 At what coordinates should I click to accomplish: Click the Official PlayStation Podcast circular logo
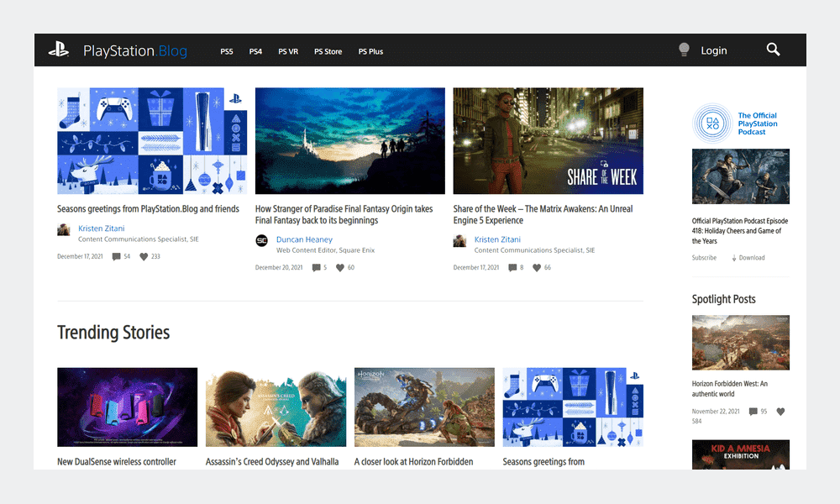(712, 123)
